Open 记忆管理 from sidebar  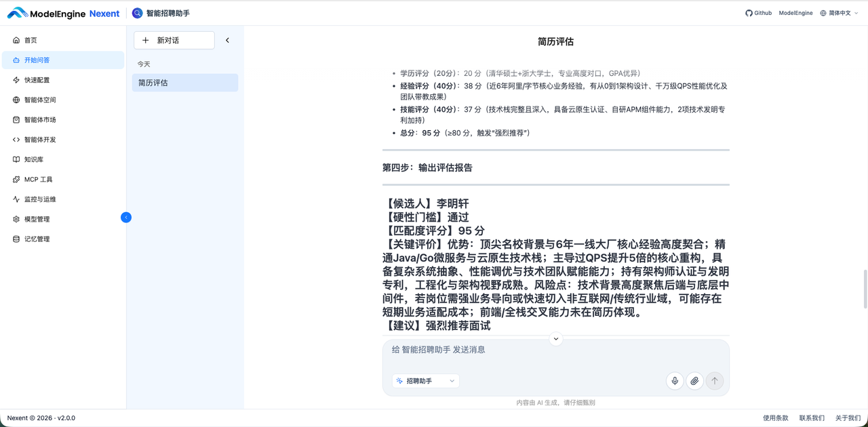click(39, 239)
